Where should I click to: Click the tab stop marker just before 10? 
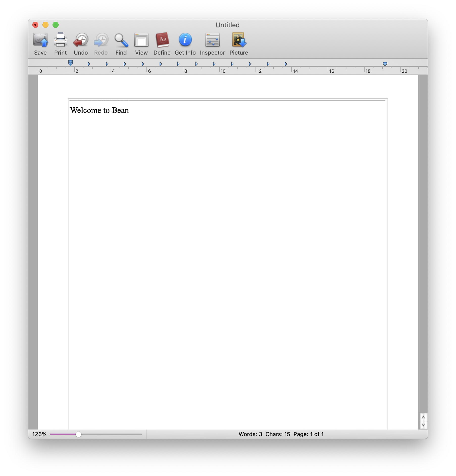coord(214,64)
